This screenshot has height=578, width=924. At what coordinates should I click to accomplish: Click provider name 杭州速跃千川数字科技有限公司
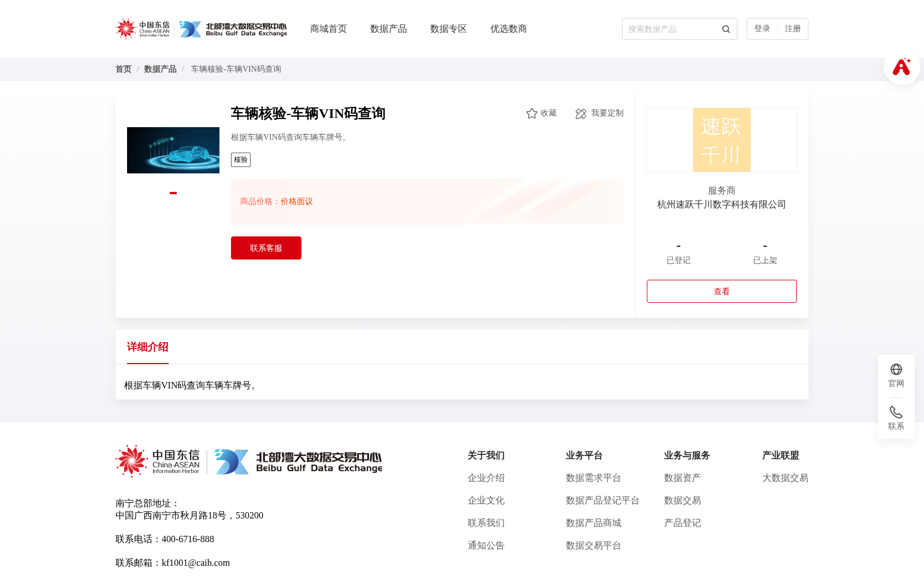click(x=722, y=205)
